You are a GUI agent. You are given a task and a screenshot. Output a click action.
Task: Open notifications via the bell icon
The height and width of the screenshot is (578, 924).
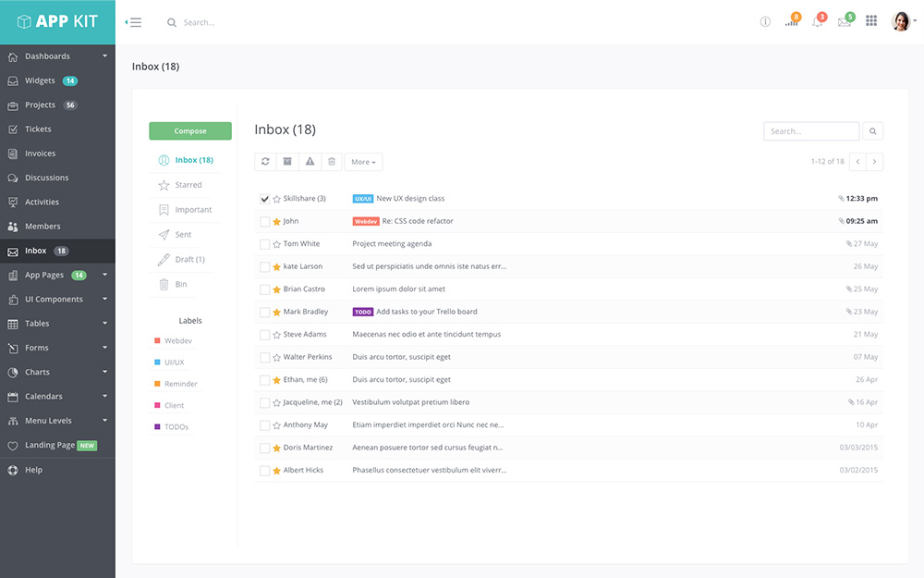817,21
